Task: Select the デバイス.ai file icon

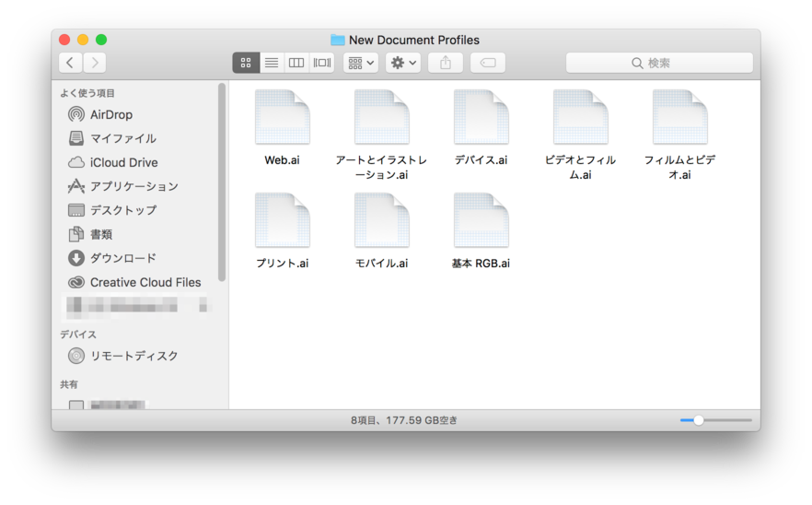Action: [481, 117]
